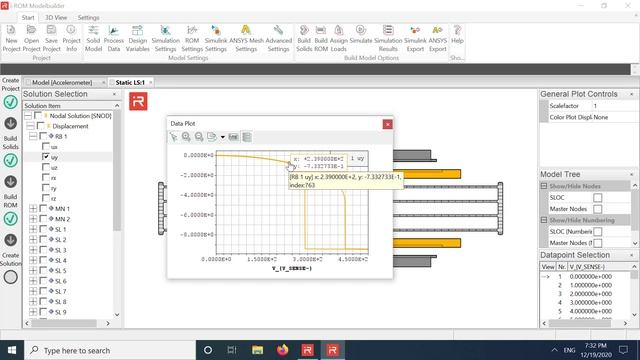
Task: Open Simulation Results in ribbon
Action: coord(388,39)
